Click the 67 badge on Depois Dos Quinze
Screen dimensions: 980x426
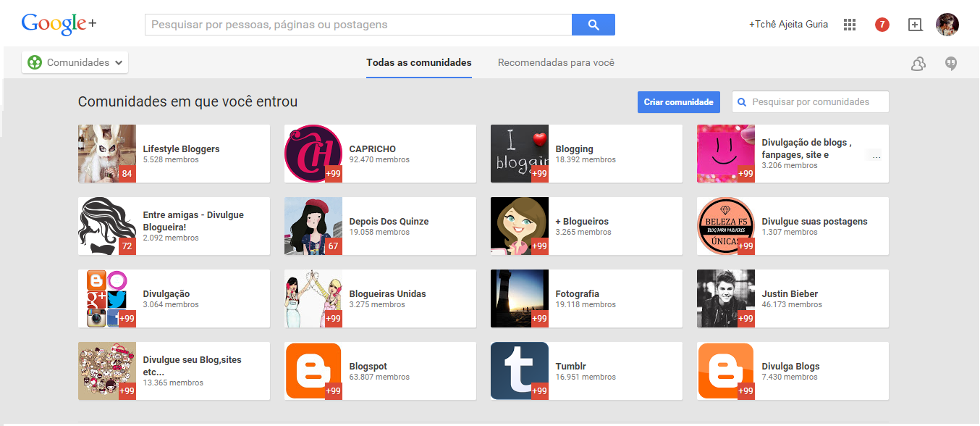[334, 246]
